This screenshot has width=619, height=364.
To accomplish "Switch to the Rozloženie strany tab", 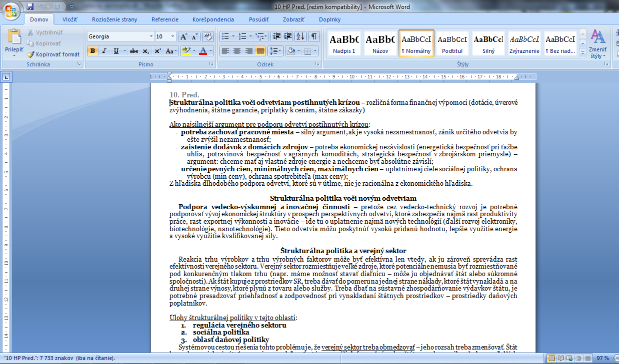I will point(114,19).
